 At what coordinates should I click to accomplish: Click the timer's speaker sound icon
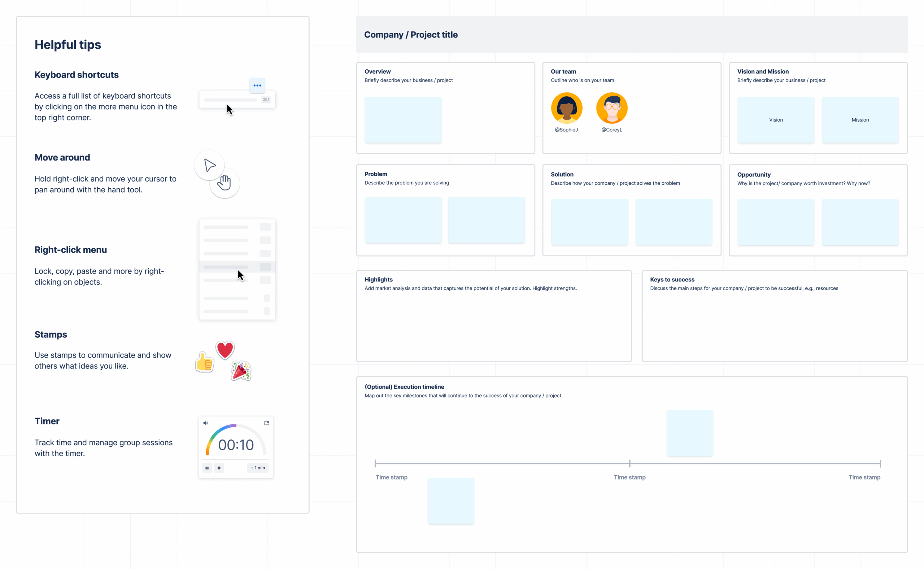[206, 423]
